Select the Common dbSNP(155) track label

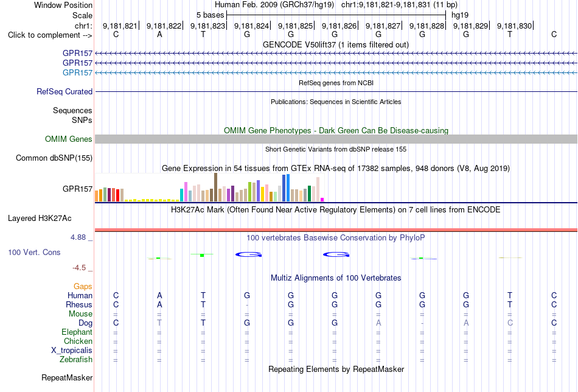[54, 158]
